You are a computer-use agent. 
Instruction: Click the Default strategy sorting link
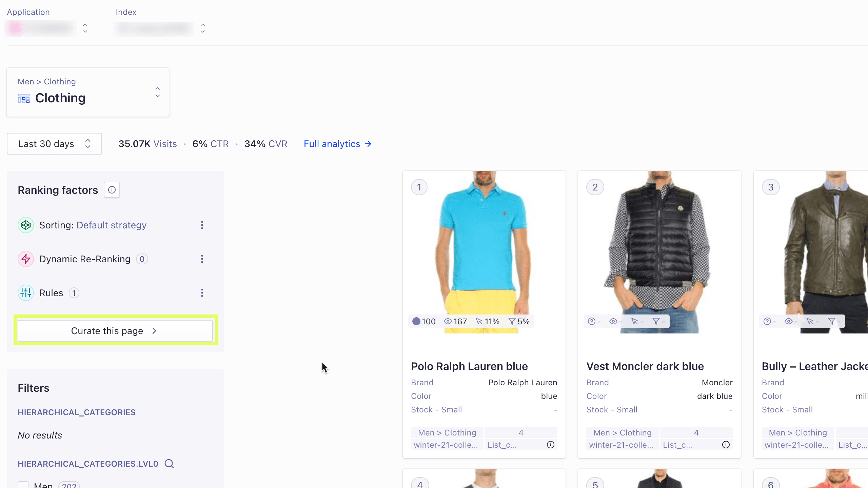click(x=112, y=225)
